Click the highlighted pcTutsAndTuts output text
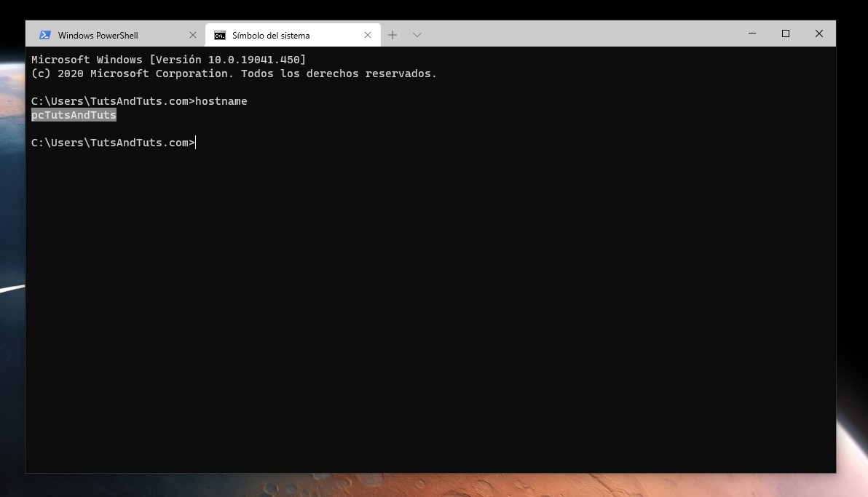868x497 pixels. pos(74,115)
